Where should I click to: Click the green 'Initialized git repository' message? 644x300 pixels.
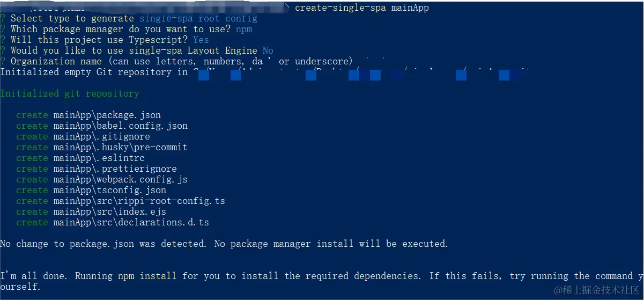click(x=70, y=93)
